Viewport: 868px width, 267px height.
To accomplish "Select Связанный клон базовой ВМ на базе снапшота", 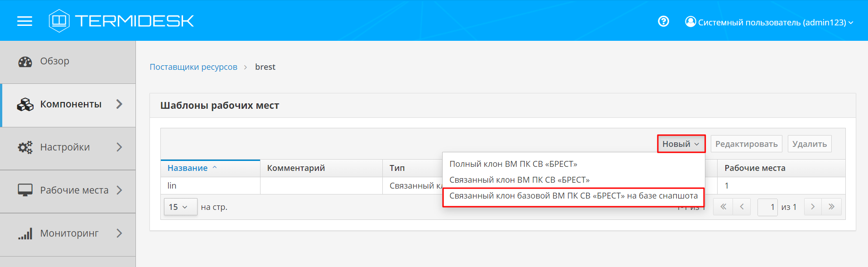I will 574,196.
